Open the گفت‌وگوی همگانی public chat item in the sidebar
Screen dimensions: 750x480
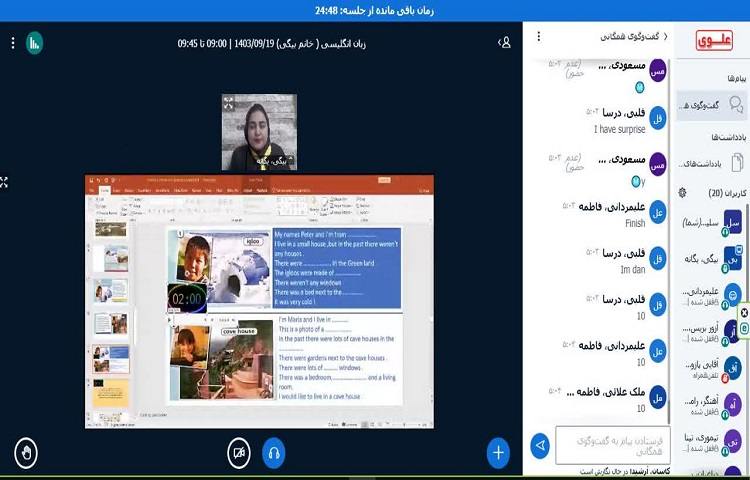coord(712,105)
